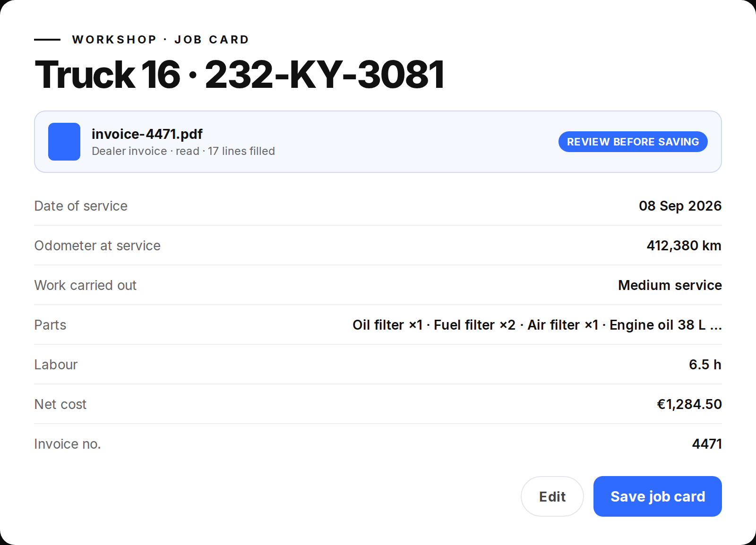Screen dimensions: 756x545
Task: Click the net cost €1,284.50
Action: pos(689,404)
